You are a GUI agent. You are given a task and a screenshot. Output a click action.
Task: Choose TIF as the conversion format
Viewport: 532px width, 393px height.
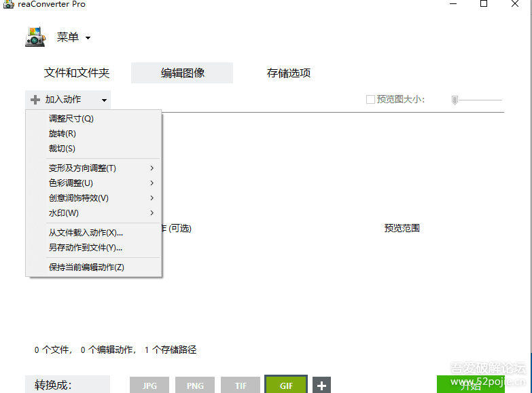click(241, 386)
